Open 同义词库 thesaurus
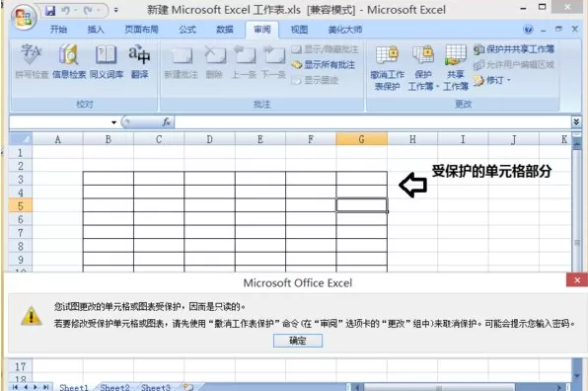 point(107,61)
